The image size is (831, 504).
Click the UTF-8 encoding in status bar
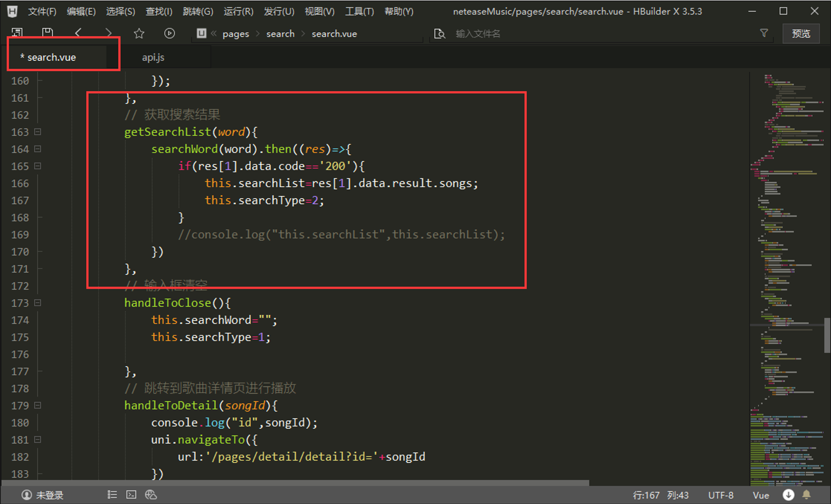721,495
